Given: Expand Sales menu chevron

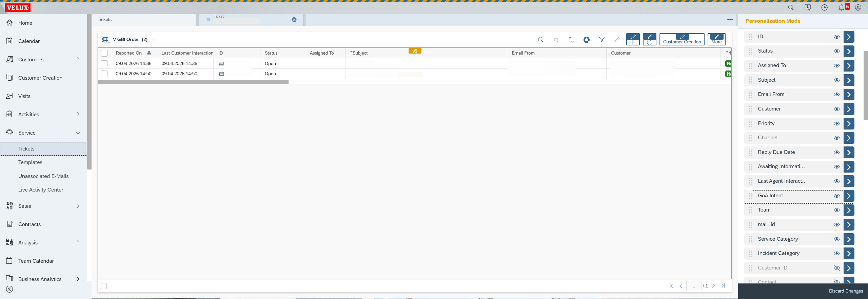Looking at the screenshot, I should (x=78, y=206).
